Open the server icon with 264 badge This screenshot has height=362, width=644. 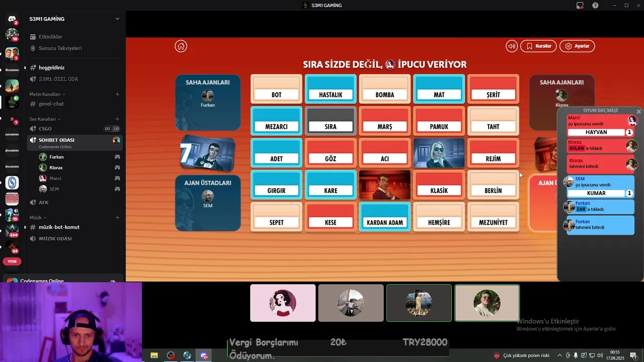coord(12,230)
